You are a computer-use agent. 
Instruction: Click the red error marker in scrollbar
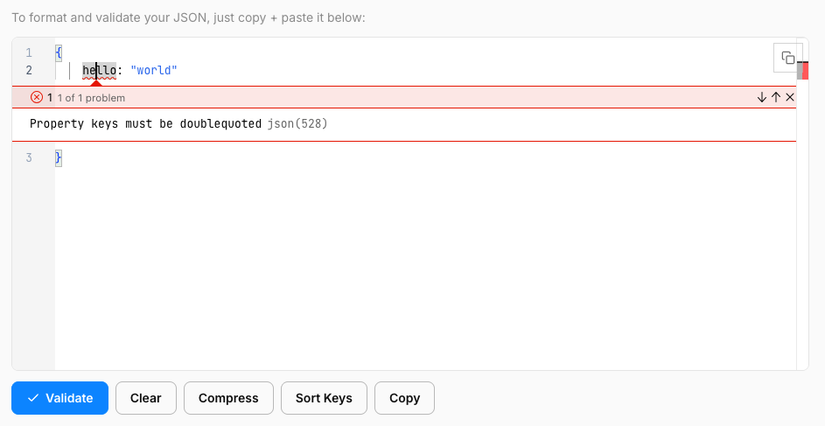click(x=803, y=69)
